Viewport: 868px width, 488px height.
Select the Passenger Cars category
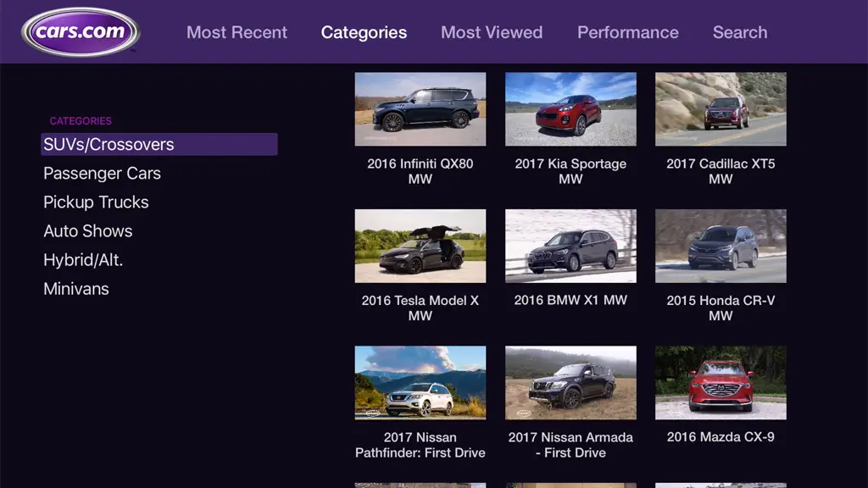tap(102, 173)
